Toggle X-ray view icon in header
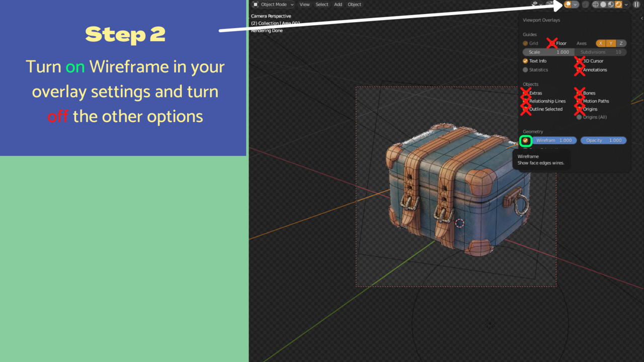644x362 pixels. click(586, 5)
